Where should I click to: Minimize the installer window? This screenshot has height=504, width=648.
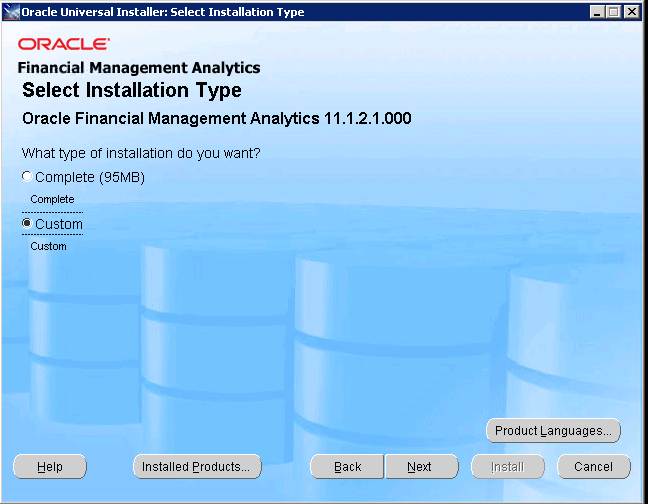pos(596,12)
